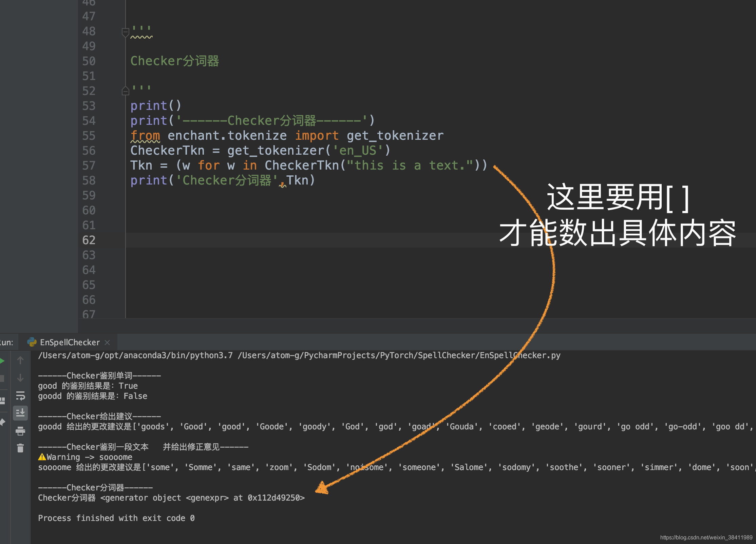756x544 pixels.
Task: Click the down-arrow stack trace icon
Action: coord(20,378)
